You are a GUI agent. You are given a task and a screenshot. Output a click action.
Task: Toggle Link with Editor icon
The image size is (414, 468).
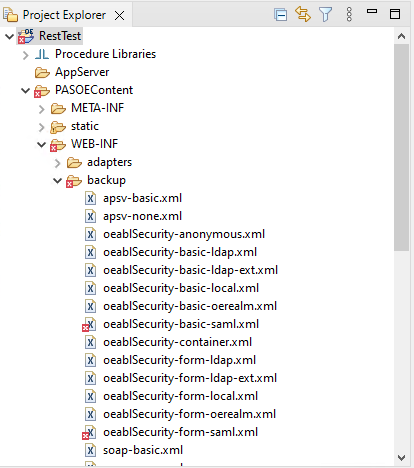tap(303, 15)
